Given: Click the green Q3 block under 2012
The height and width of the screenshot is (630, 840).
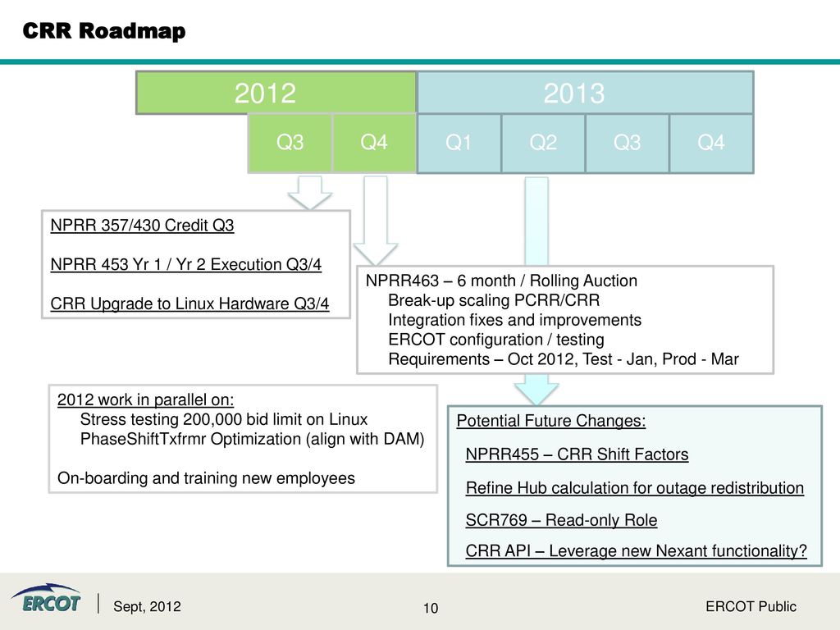Looking at the screenshot, I should [x=290, y=143].
